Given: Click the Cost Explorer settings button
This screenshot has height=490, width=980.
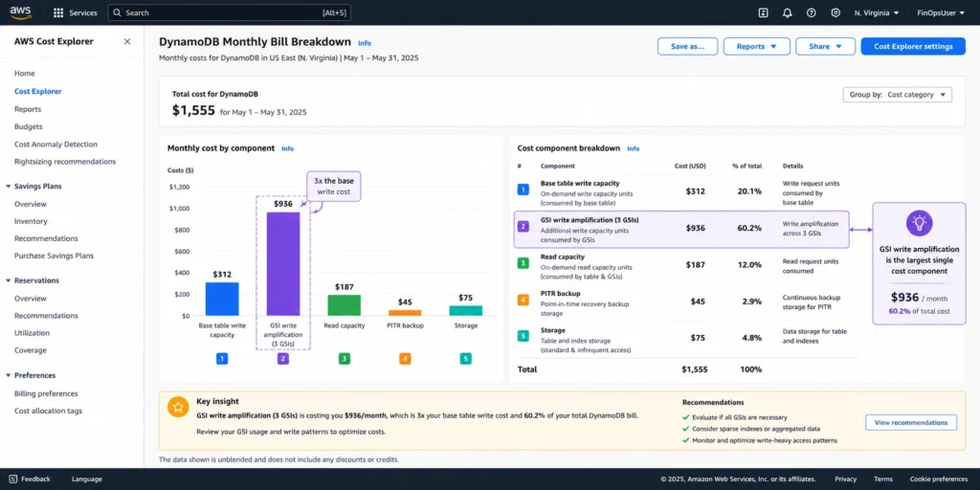Looking at the screenshot, I should tap(913, 46).
